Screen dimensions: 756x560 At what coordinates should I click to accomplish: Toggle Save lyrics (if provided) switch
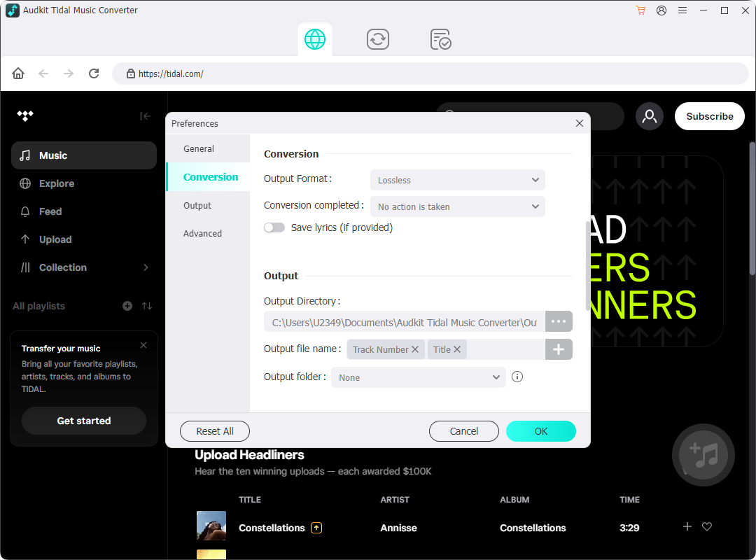274,227
